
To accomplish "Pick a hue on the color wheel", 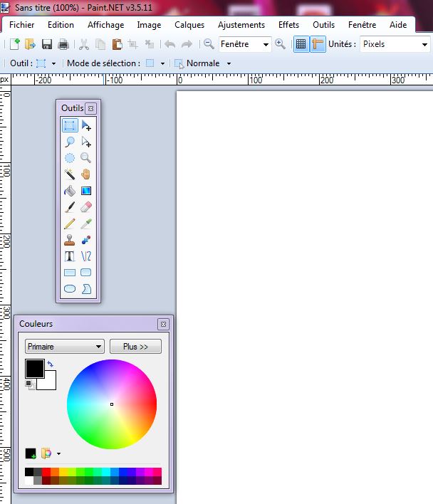I will coord(112,404).
